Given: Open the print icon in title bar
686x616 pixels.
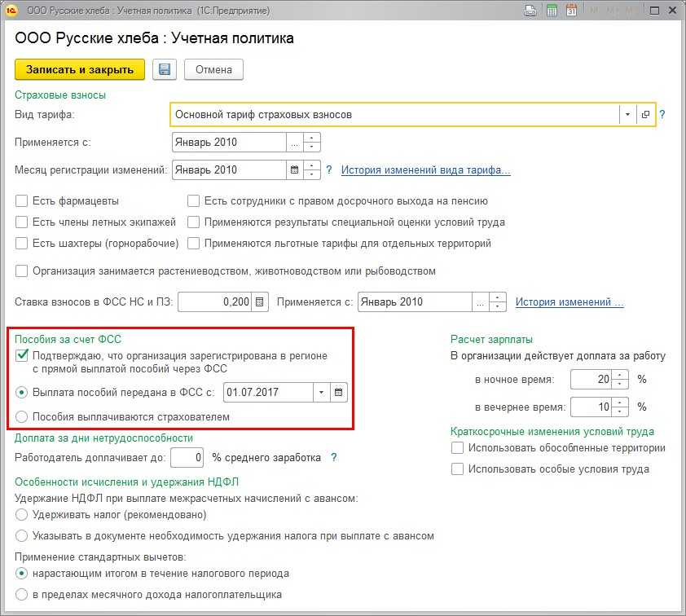Looking at the screenshot, I should [x=531, y=11].
